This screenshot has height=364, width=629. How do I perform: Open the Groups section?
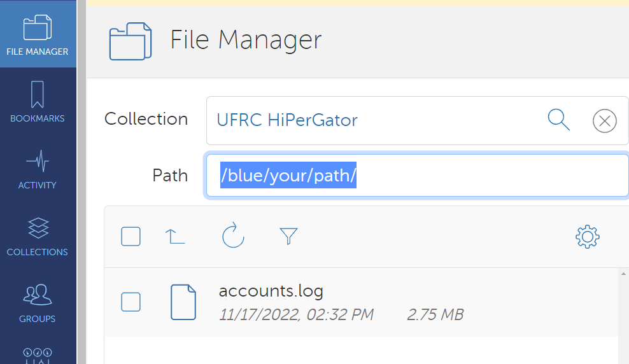coord(38,302)
